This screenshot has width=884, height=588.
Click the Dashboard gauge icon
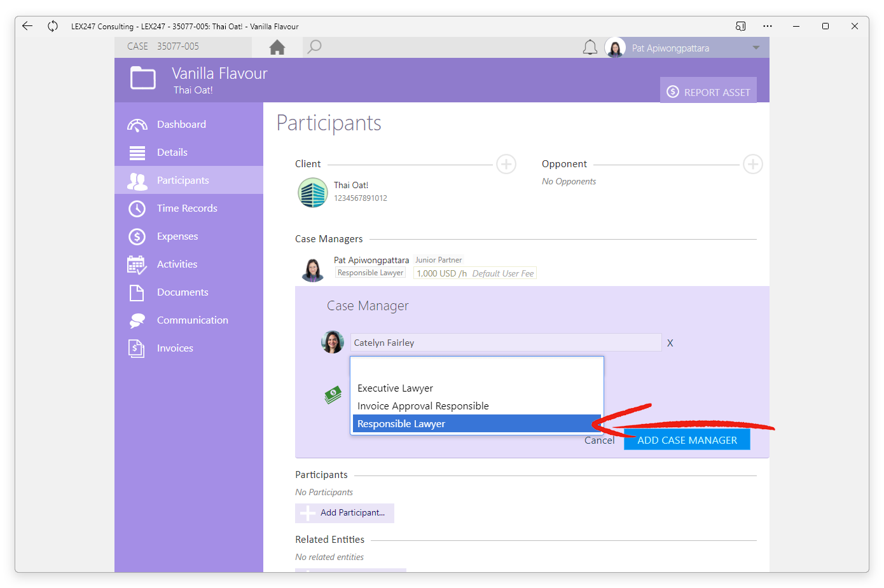click(x=137, y=125)
